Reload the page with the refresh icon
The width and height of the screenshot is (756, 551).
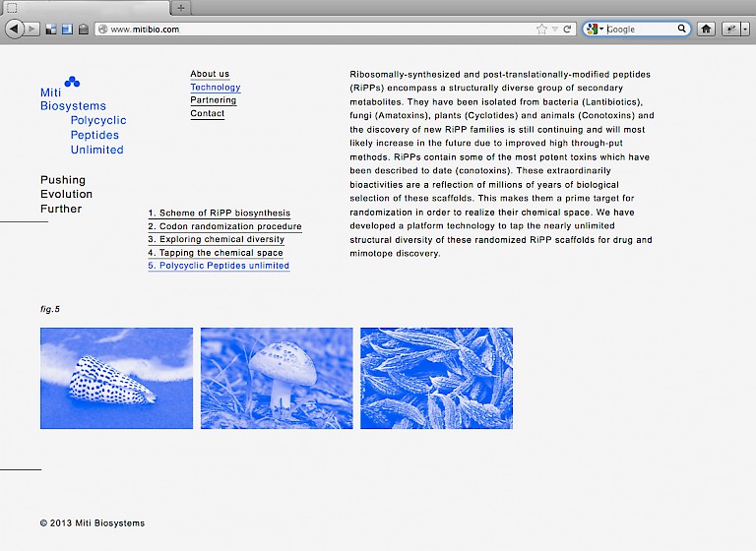coord(567,29)
